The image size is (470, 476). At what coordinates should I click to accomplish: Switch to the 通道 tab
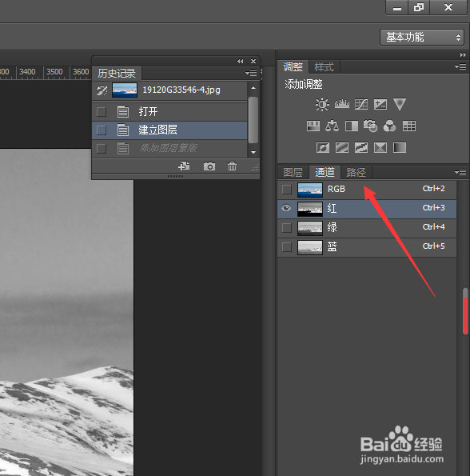coord(325,173)
